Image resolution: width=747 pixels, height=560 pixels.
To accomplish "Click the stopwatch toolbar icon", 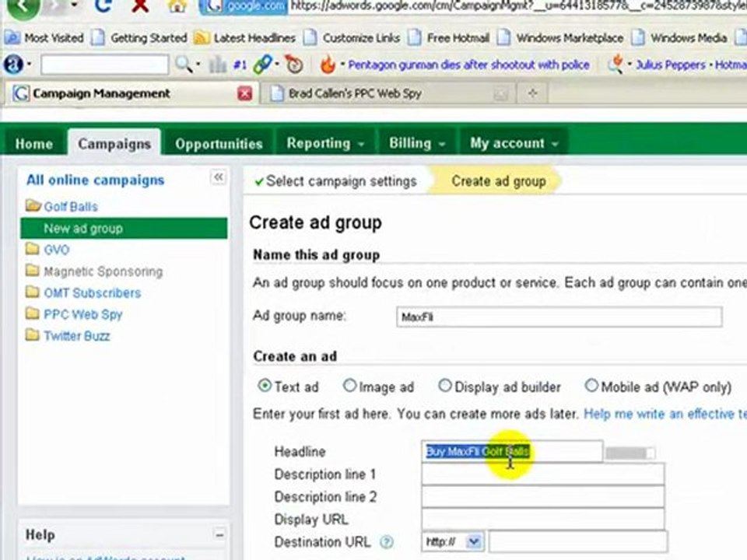I will pyautogui.click(x=294, y=65).
